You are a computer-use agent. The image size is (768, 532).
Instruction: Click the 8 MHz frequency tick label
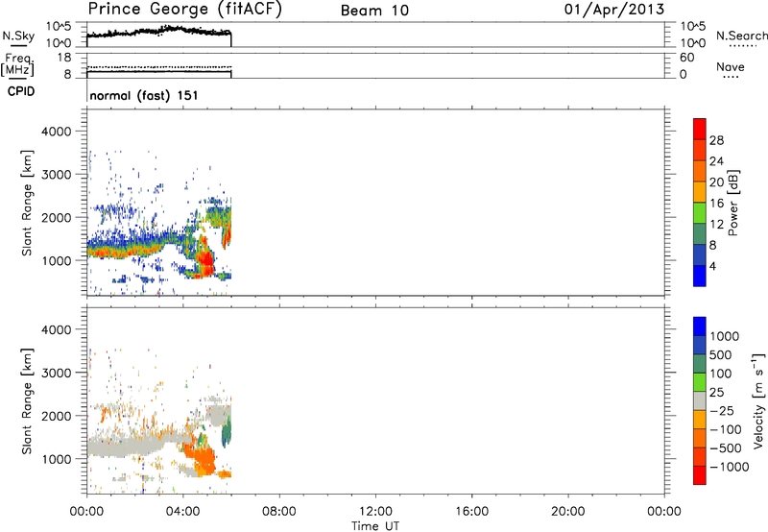[x=67, y=74]
